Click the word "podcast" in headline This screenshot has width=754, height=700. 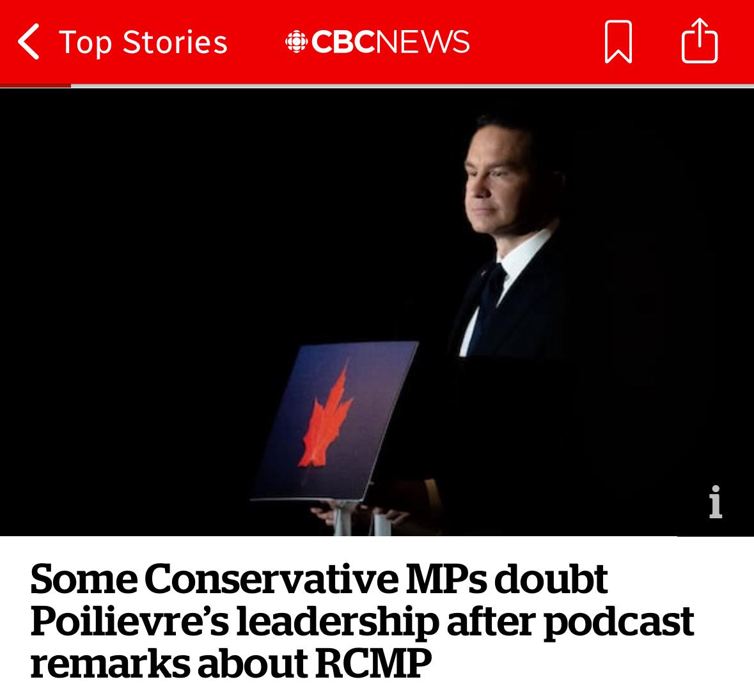618,621
